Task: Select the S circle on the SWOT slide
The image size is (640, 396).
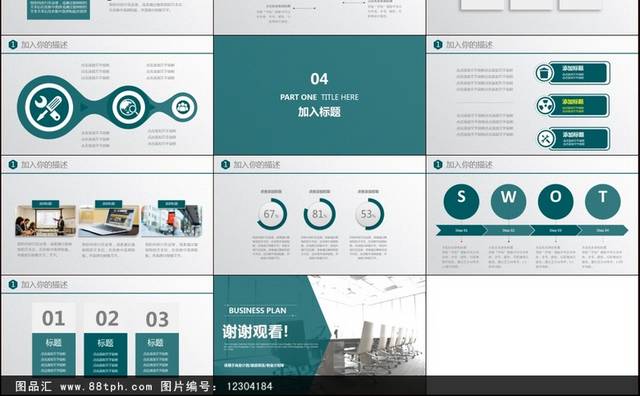Action: tap(461, 201)
